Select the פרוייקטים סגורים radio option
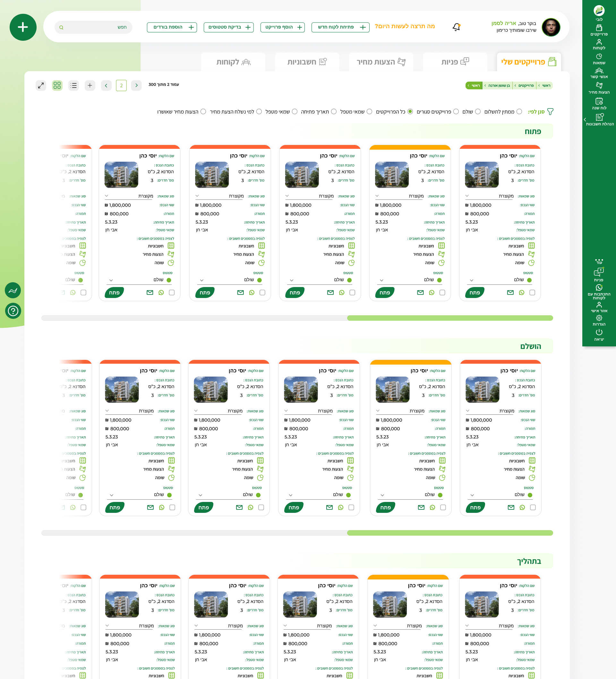This screenshot has width=616, height=679. click(x=456, y=112)
